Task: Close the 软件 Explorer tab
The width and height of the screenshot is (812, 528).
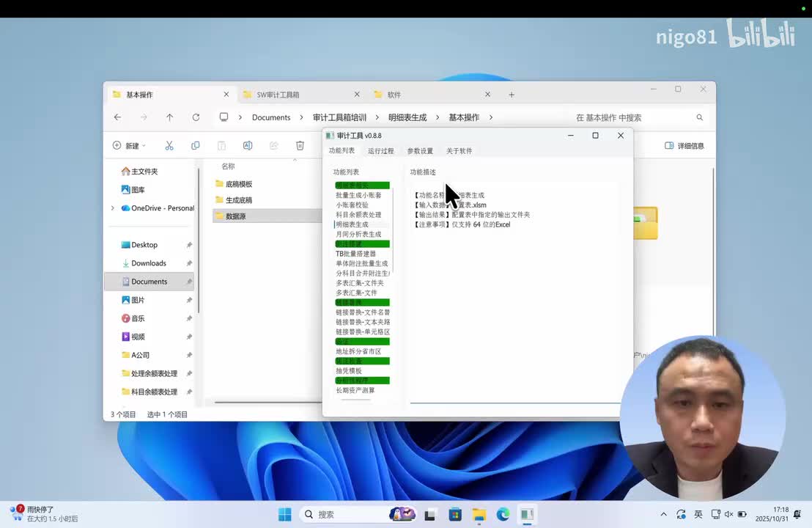Action: [x=487, y=95]
